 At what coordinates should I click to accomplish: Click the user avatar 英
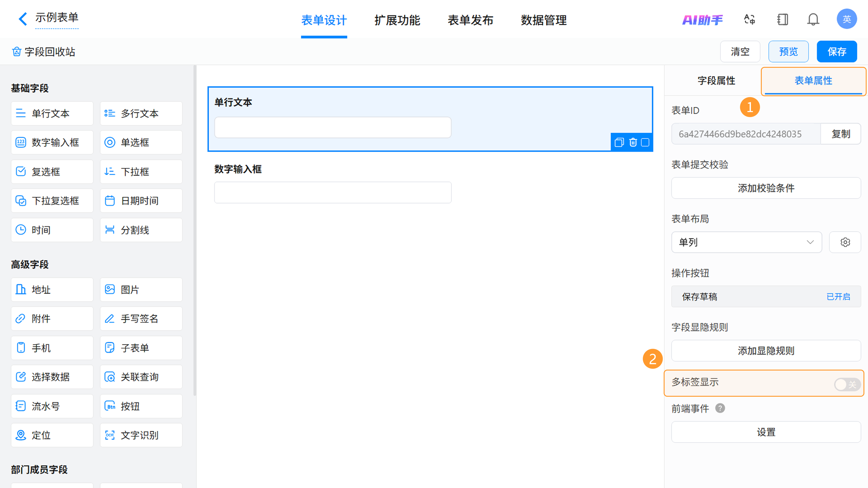[x=847, y=19]
